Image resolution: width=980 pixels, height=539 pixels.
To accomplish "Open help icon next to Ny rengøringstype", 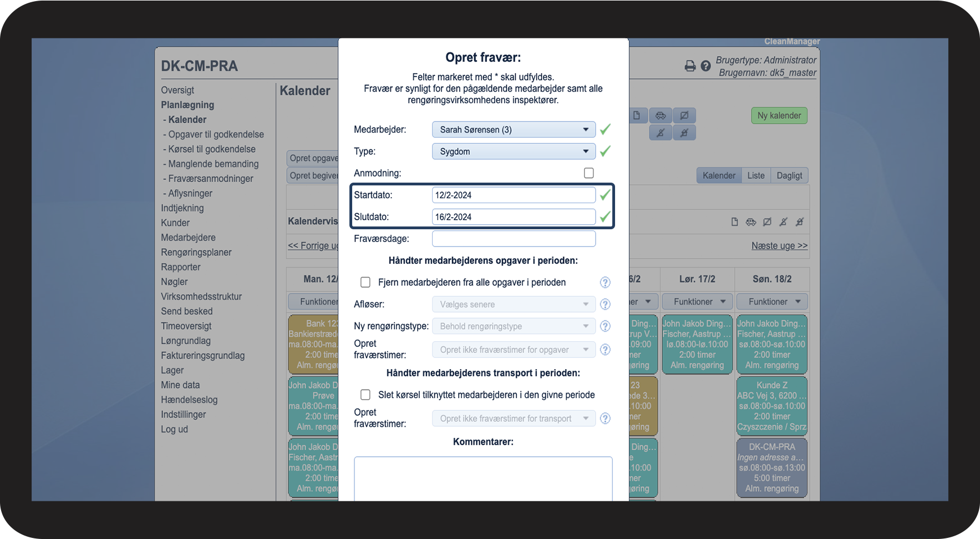I will [605, 326].
